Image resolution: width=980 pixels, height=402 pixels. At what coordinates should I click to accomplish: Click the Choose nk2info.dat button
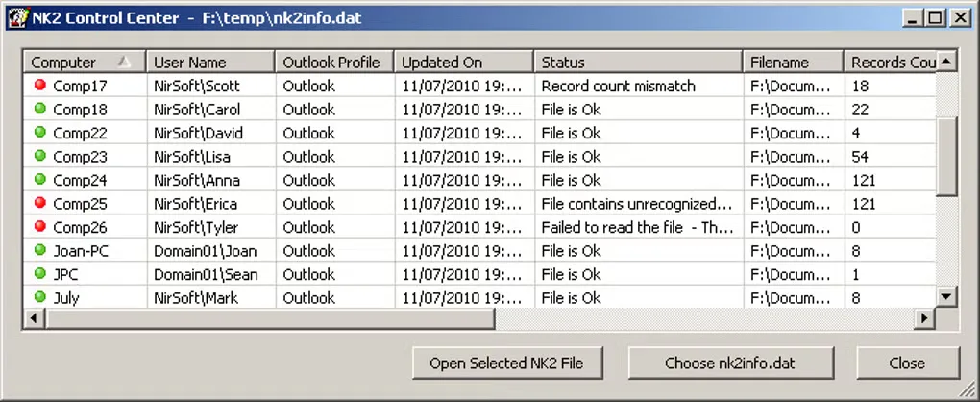730,364
